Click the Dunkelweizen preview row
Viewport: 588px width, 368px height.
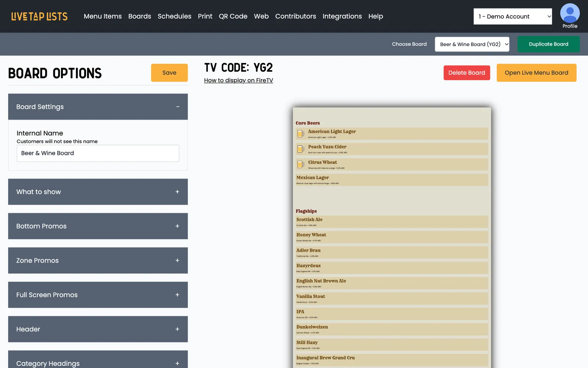(x=392, y=329)
